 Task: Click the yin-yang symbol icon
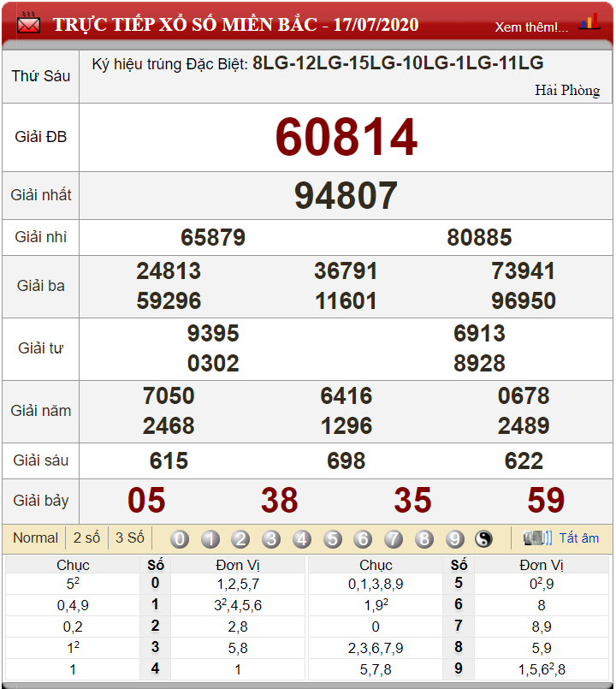point(483,538)
